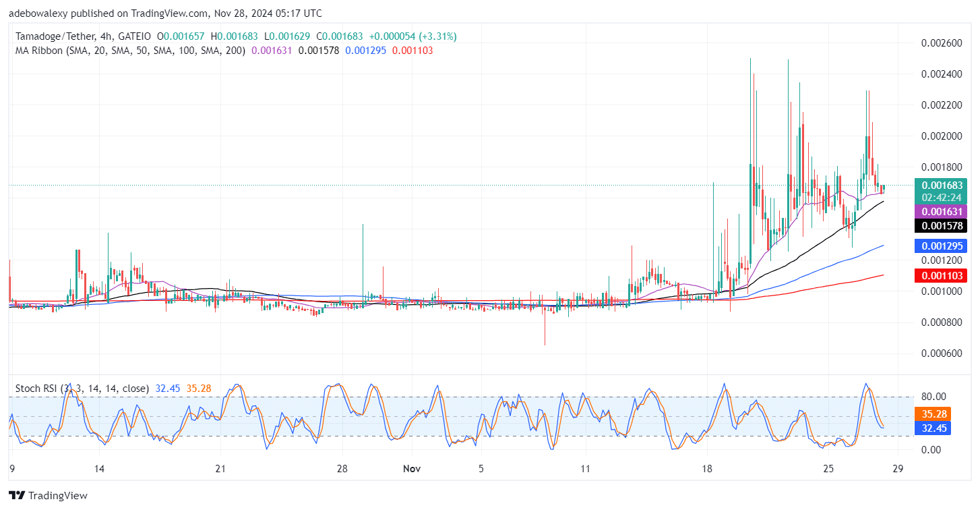Image resolution: width=980 pixels, height=510 pixels.
Task: Click the 32.45 value in Stoch RSI legend
Action: 166,389
